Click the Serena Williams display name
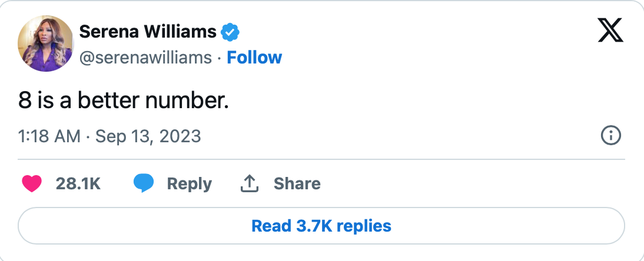This screenshot has width=644, height=261. [148, 32]
